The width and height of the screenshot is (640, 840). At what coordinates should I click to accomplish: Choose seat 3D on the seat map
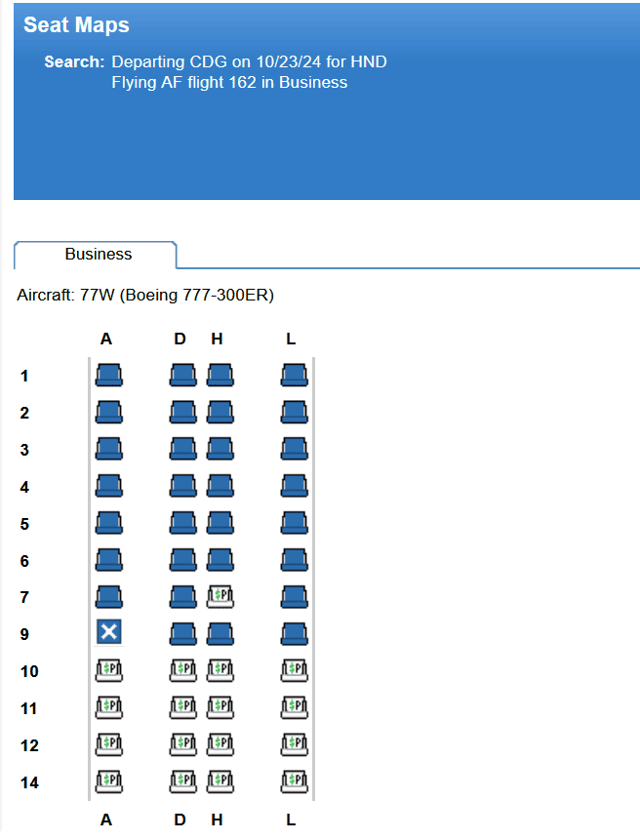(182, 450)
